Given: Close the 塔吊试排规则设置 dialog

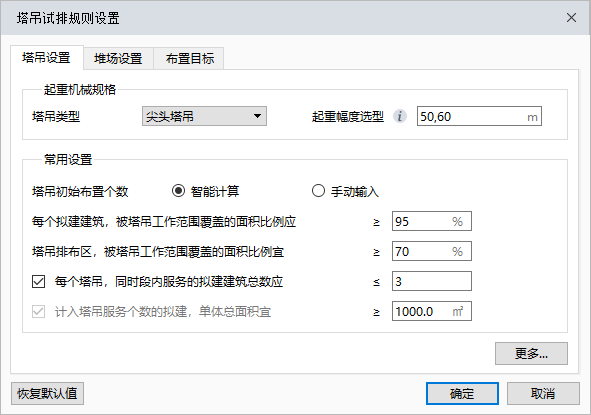Looking at the screenshot, I should pyautogui.click(x=571, y=17).
